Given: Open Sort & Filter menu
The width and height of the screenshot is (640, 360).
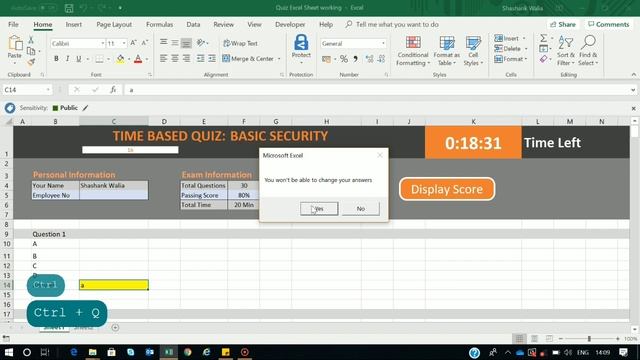Looking at the screenshot, I should point(566,51).
